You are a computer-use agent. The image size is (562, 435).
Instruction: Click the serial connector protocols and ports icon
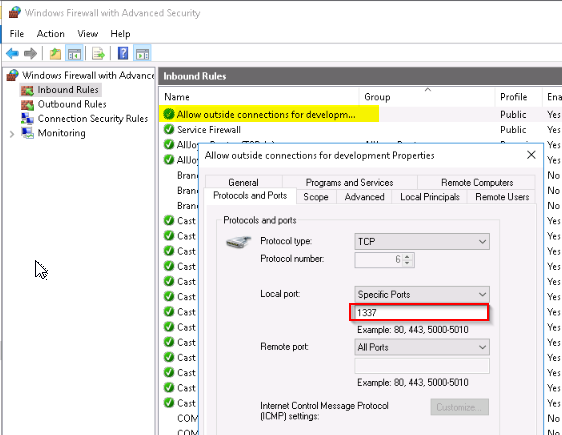[x=238, y=242]
